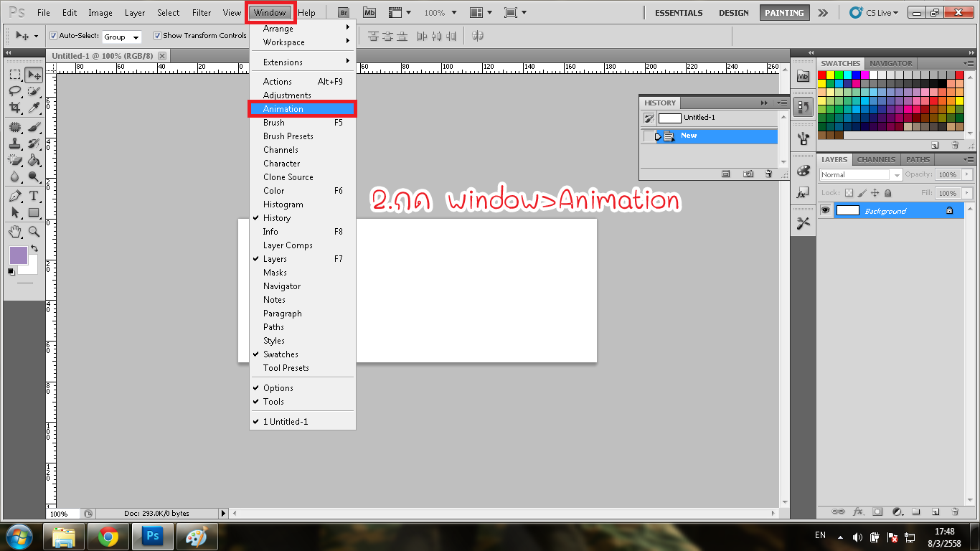Select the Path Selection tool
980x551 pixels.
(x=14, y=213)
